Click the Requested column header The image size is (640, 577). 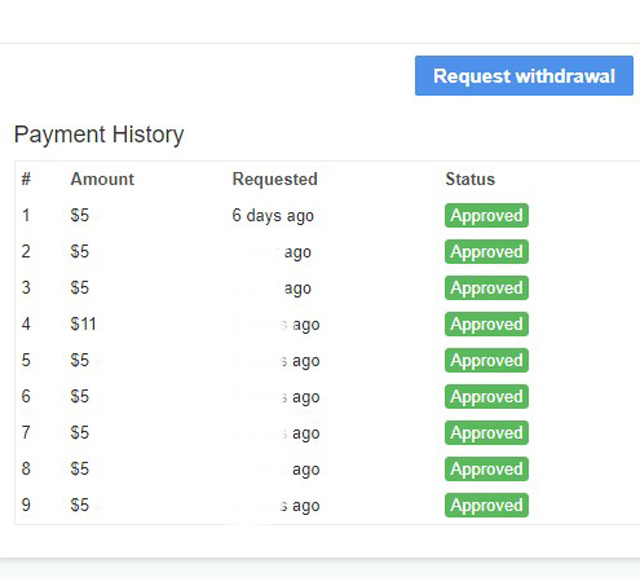click(275, 179)
